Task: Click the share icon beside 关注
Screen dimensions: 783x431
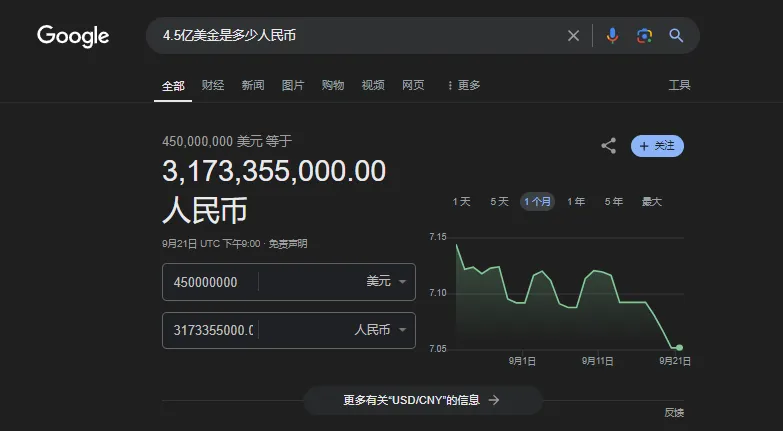Action: 608,146
